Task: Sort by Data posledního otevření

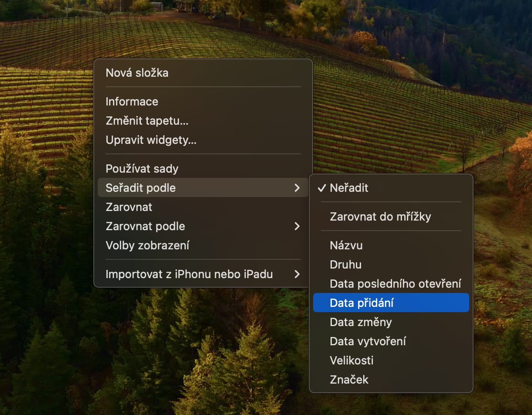Action: 395,284
